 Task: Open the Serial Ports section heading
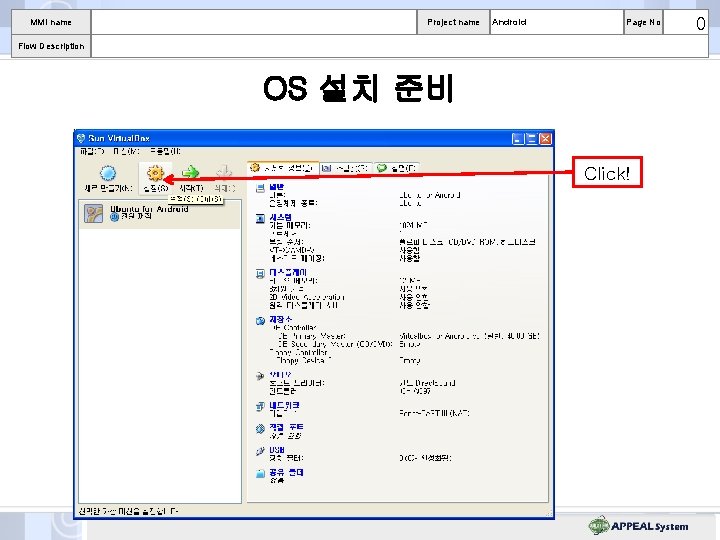pyautogui.click(x=286, y=427)
